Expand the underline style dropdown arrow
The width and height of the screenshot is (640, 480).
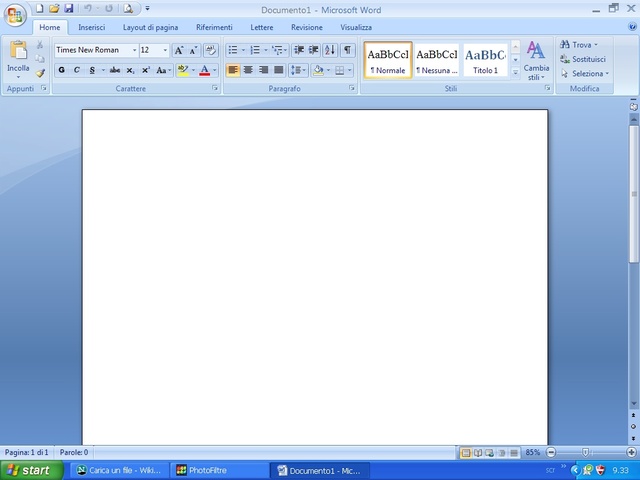[x=103, y=70]
